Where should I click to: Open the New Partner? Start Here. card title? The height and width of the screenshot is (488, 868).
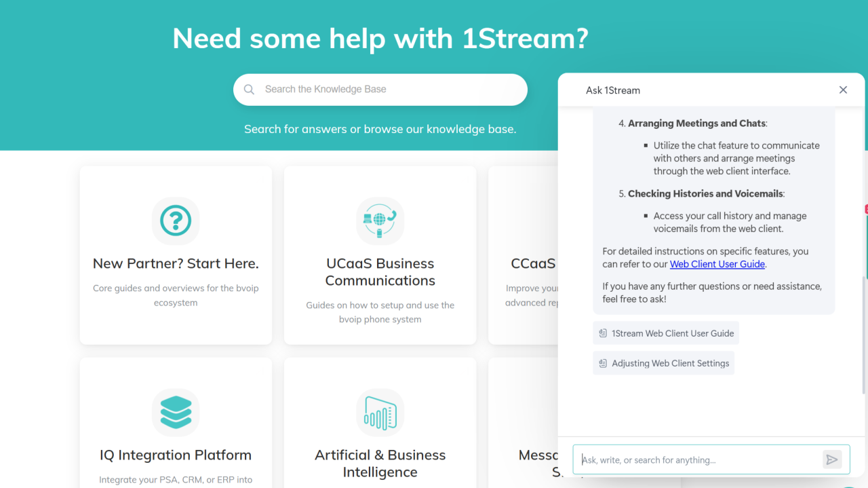(176, 263)
